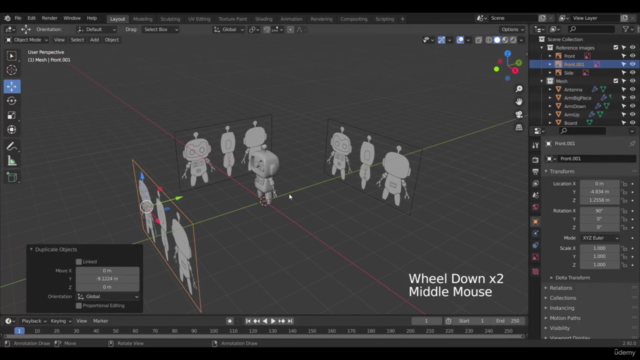Activate the Scale tool
The height and width of the screenshot is (360, 640).
[11, 115]
